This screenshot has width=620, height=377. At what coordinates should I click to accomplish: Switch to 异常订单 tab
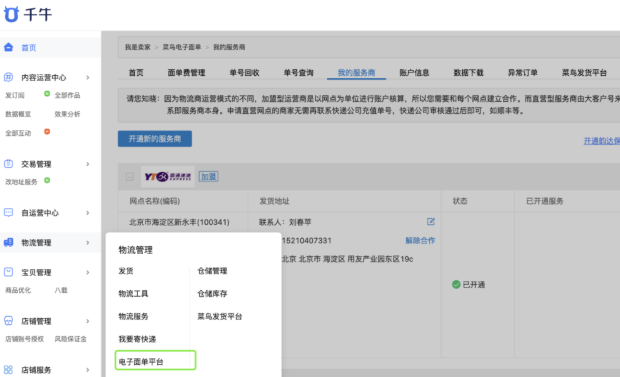tap(523, 73)
